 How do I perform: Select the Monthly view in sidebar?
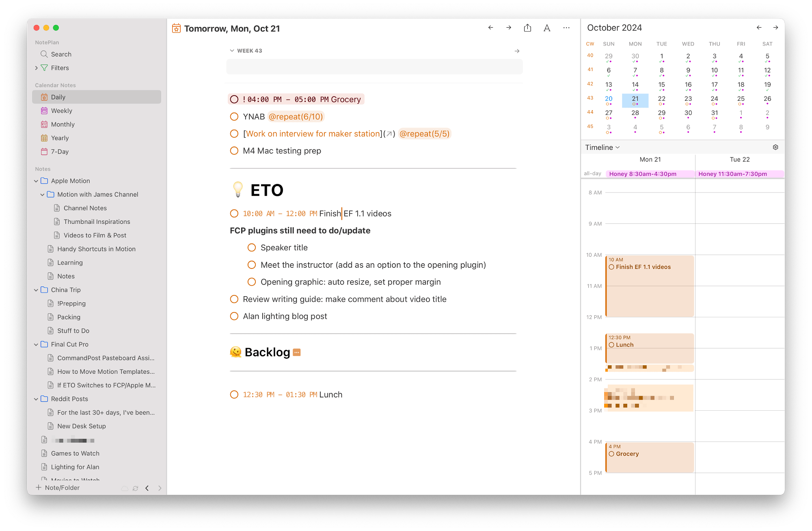point(64,124)
